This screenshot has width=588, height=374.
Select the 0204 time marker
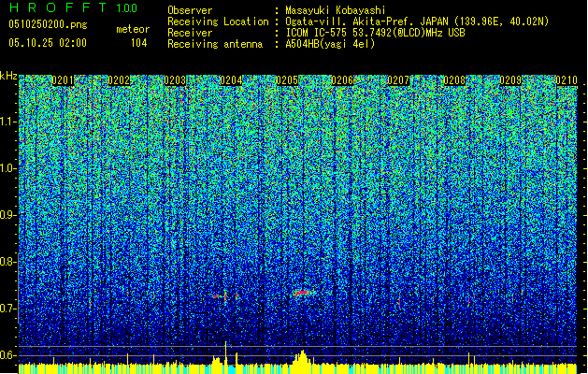click(x=231, y=80)
